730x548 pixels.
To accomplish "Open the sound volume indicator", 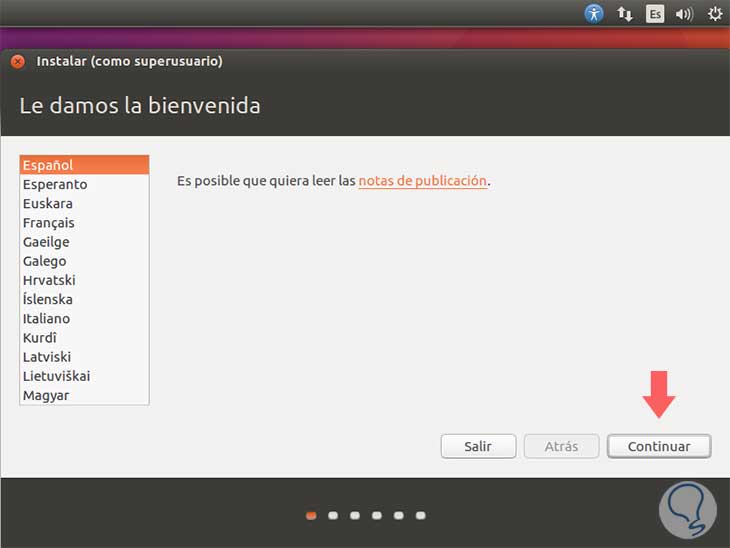I will click(x=684, y=14).
